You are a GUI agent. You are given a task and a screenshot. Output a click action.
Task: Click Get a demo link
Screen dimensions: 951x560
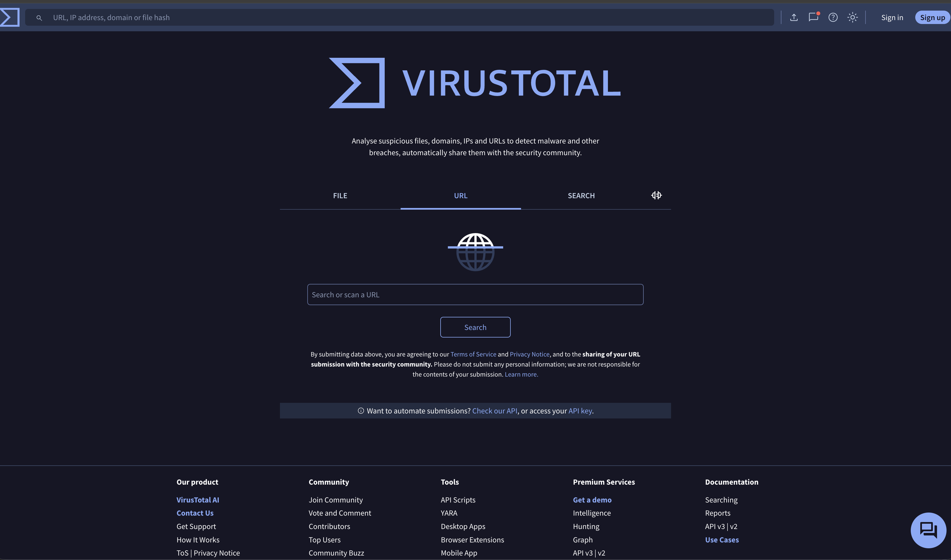click(x=592, y=500)
